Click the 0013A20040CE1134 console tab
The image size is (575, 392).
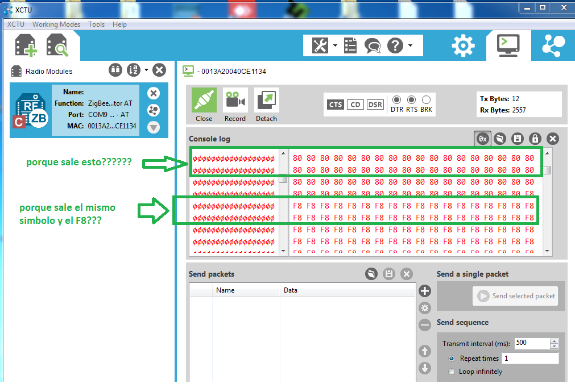click(225, 71)
